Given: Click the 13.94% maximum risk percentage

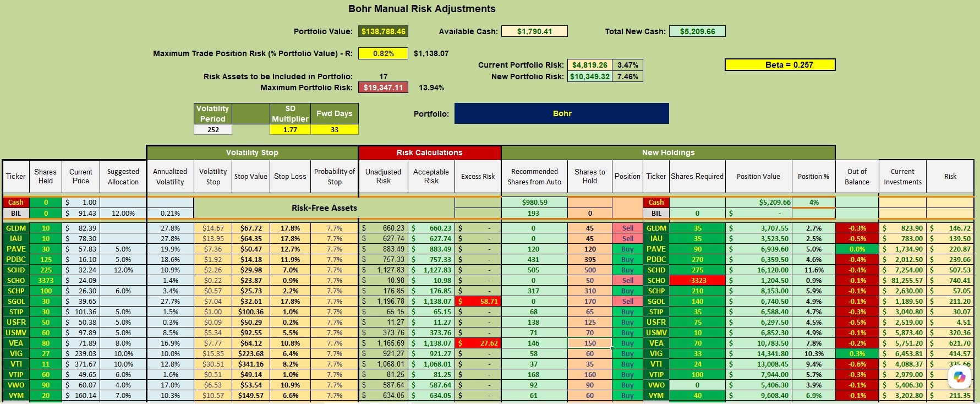Looking at the screenshot, I should pos(431,88).
